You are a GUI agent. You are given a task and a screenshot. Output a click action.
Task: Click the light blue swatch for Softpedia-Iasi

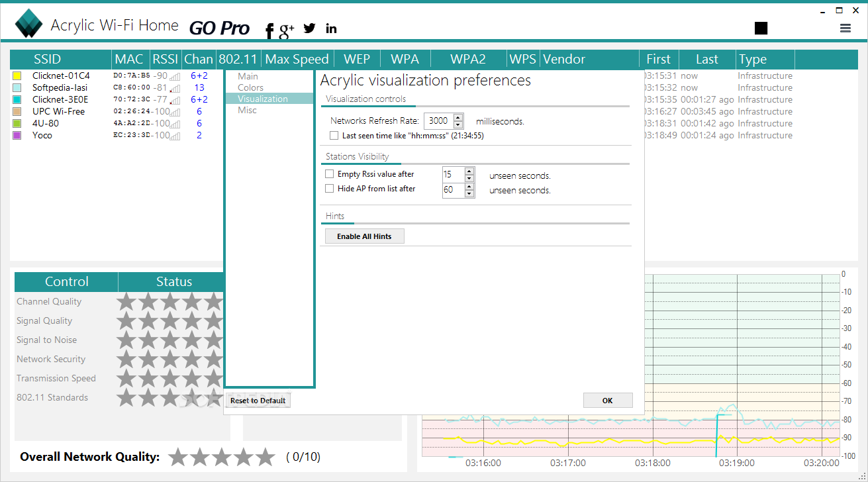click(x=17, y=88)
